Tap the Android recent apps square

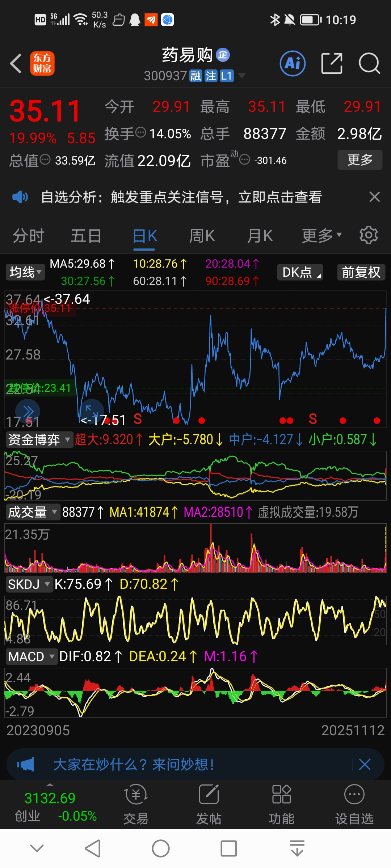click(x=229, y=848)
